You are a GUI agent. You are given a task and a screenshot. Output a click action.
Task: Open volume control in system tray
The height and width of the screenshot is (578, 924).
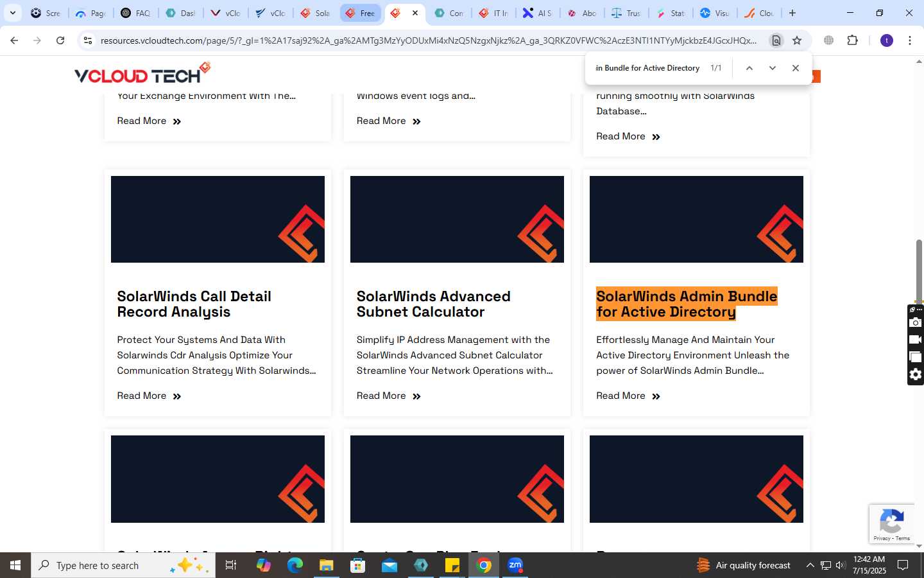[x=841, y=565]
